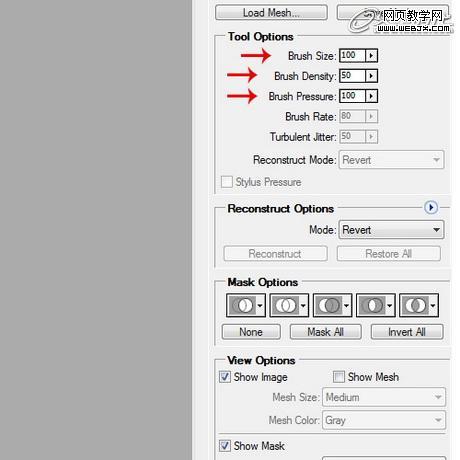Open the Reconstruct Options Mode dropdown

click(391, 230)
